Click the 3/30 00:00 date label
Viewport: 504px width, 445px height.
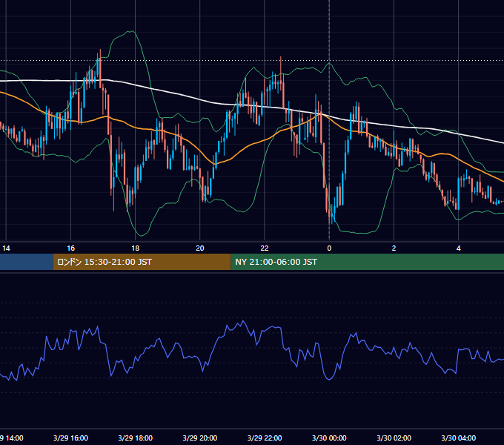(329, 438)
